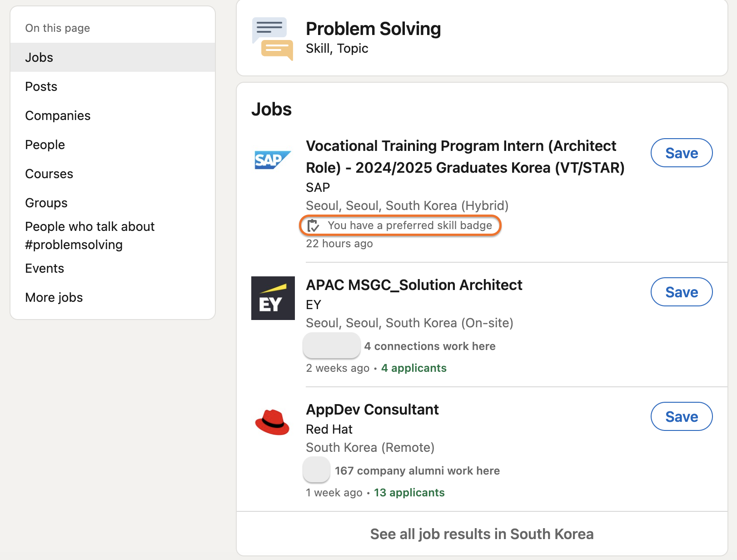Click the '1 week ago' posting time

[x=334, y=493]
